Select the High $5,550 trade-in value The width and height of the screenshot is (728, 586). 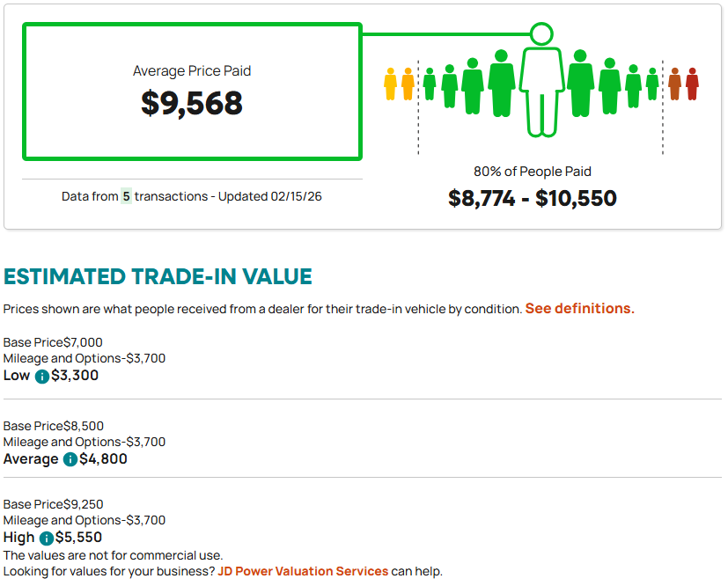point(78,538)
